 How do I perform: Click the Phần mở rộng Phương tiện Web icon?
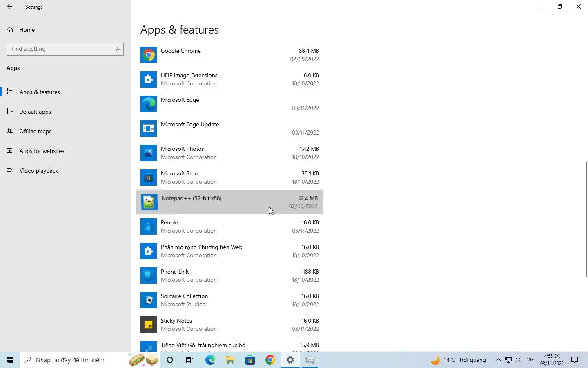(x=149, y=251)
